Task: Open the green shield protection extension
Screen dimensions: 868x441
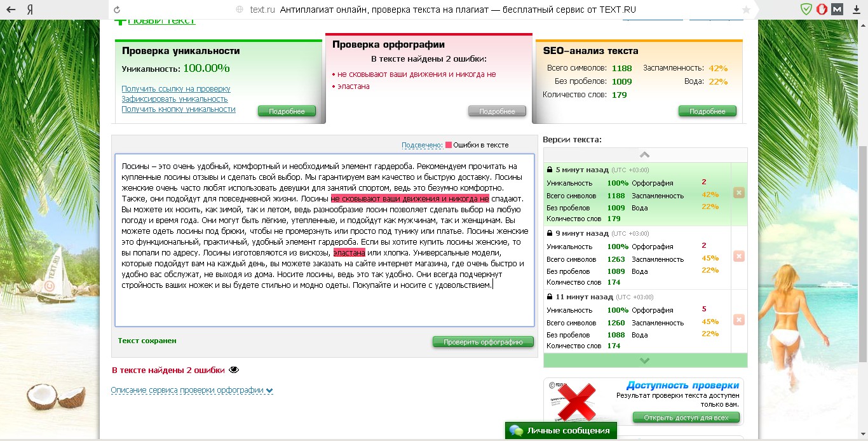Action: click(x=806, y=10)
